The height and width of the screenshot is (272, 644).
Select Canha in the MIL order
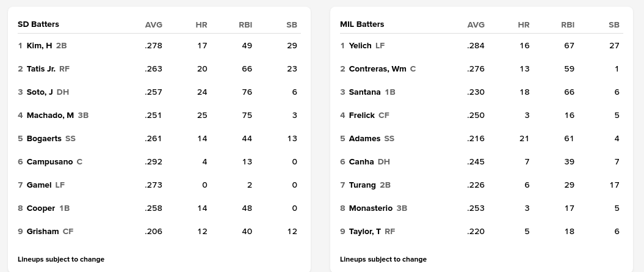361,162
